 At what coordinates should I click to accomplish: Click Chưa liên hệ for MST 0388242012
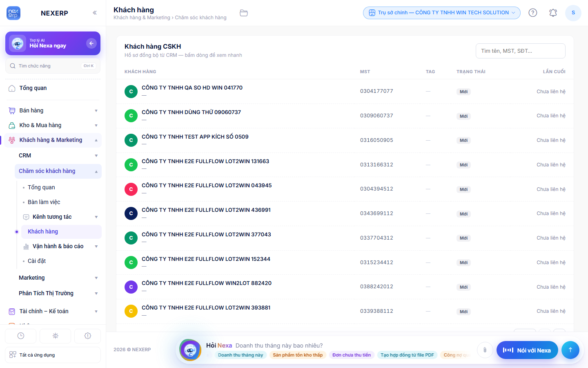pos(551,287)
